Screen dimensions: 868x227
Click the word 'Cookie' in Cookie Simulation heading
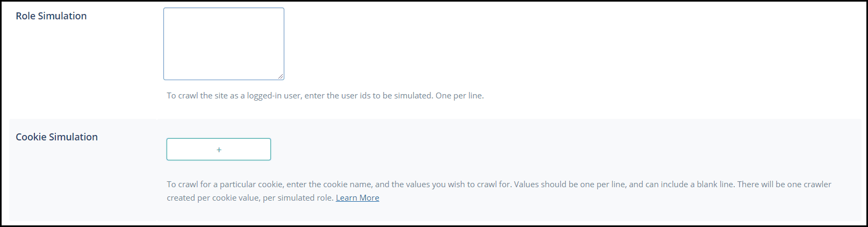coord(31,137)
